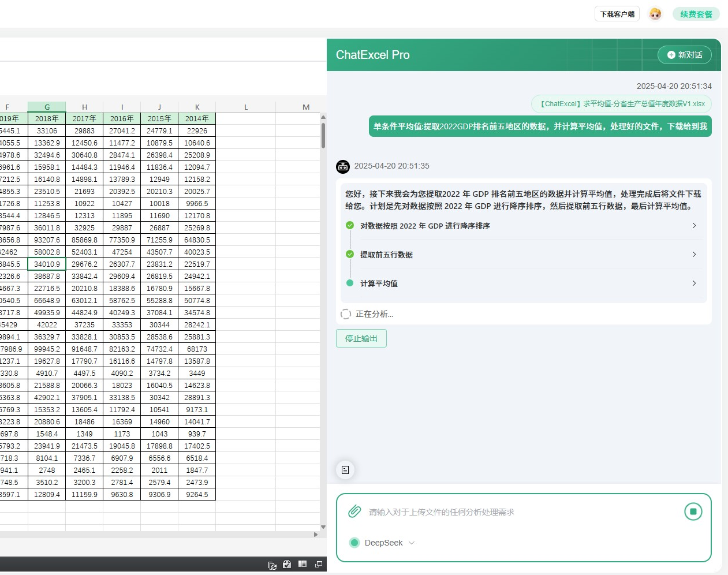Click the cell containing 9264.5
728x575 pixels.
point(197,495)
